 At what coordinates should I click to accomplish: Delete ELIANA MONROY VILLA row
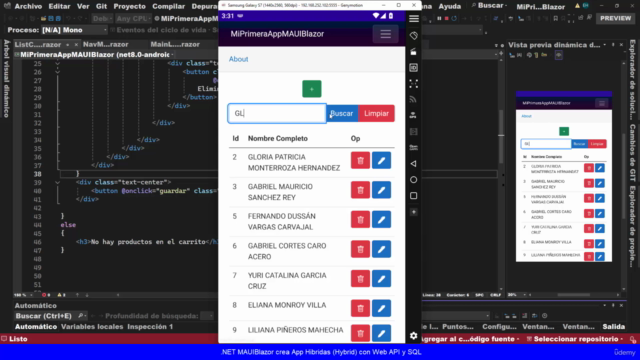coord(360,309)
